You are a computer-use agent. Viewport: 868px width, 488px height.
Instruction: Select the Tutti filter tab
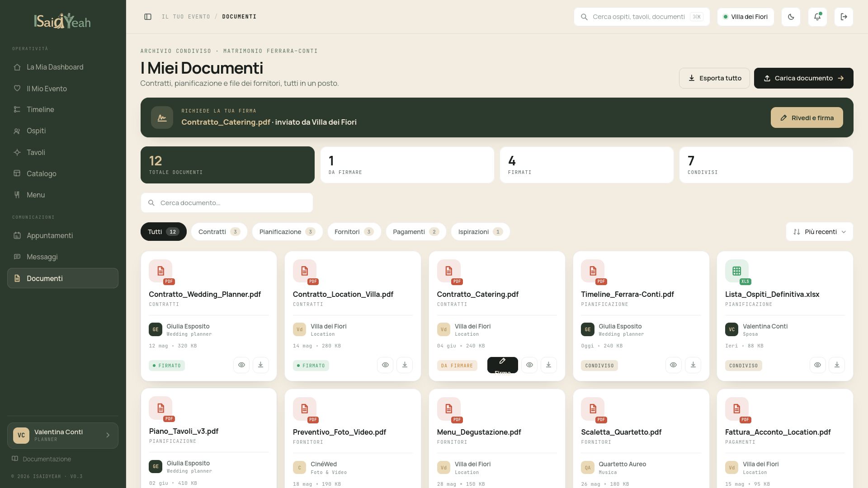pyautogui.click(x=164, y=232)
